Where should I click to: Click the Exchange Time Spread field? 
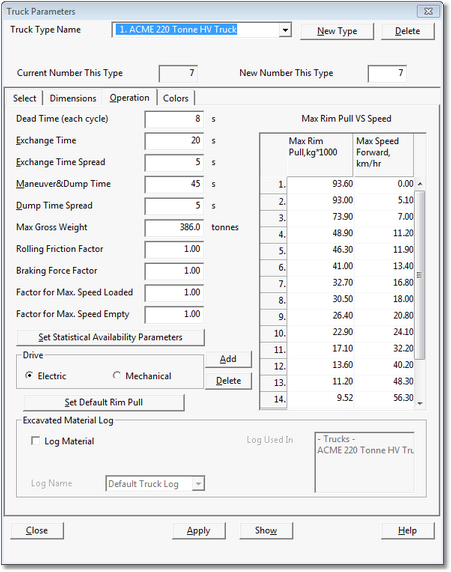pos(174,162)
